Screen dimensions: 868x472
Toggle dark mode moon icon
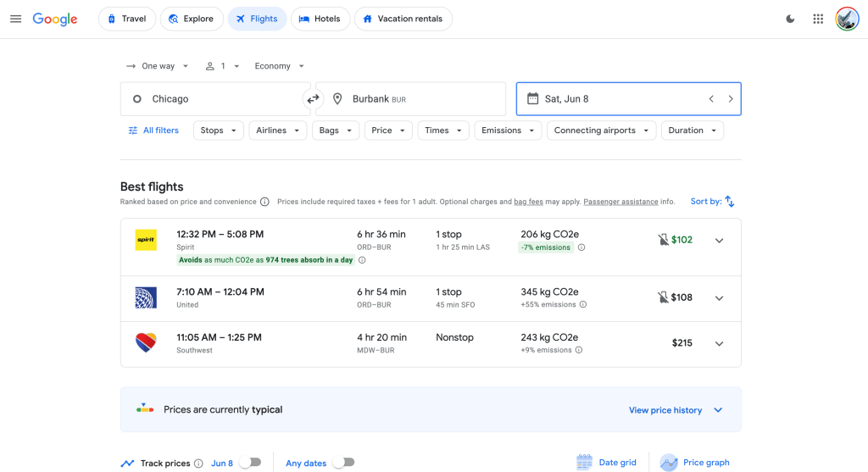tap(790, 19)
